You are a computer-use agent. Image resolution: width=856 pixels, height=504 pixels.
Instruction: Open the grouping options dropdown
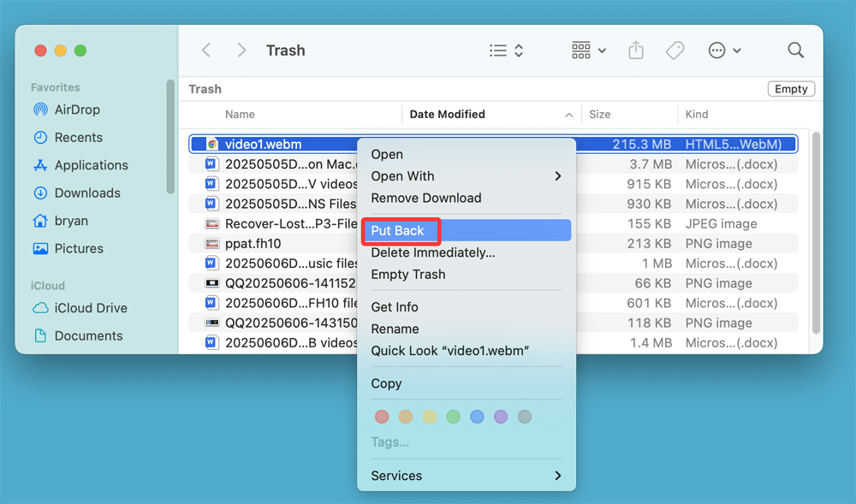(587, 50)
